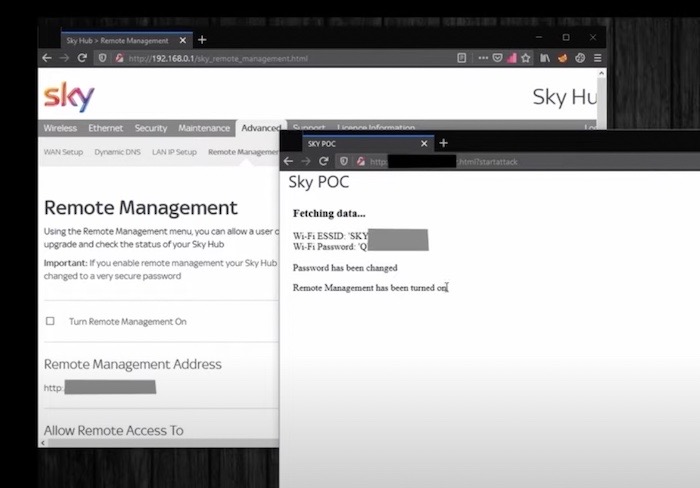Go forward in SKY POC browser window
700x488 pixels.
(306, 161)
